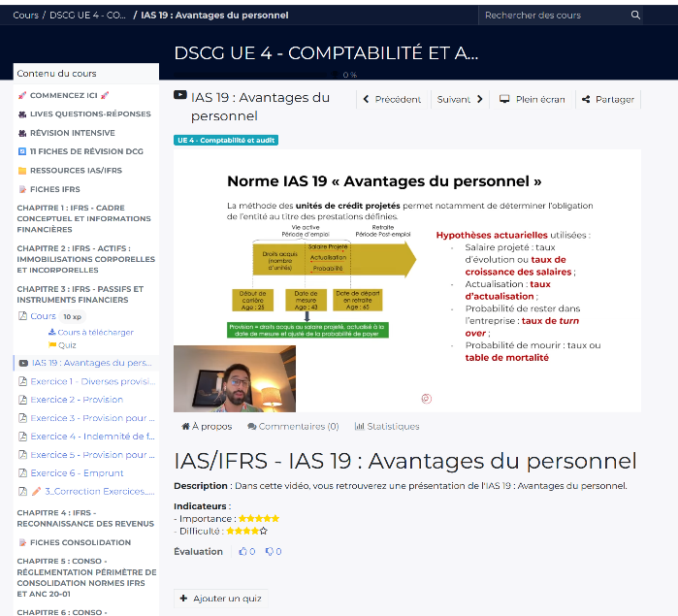Play the IAS 19 video
Viewport: 678px width, 616px height.
406,280
